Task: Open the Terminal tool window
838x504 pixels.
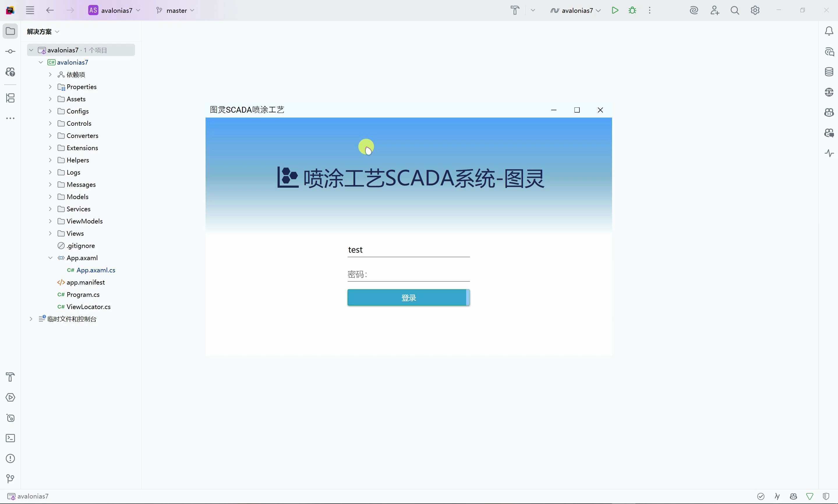Action: point(10,438)
